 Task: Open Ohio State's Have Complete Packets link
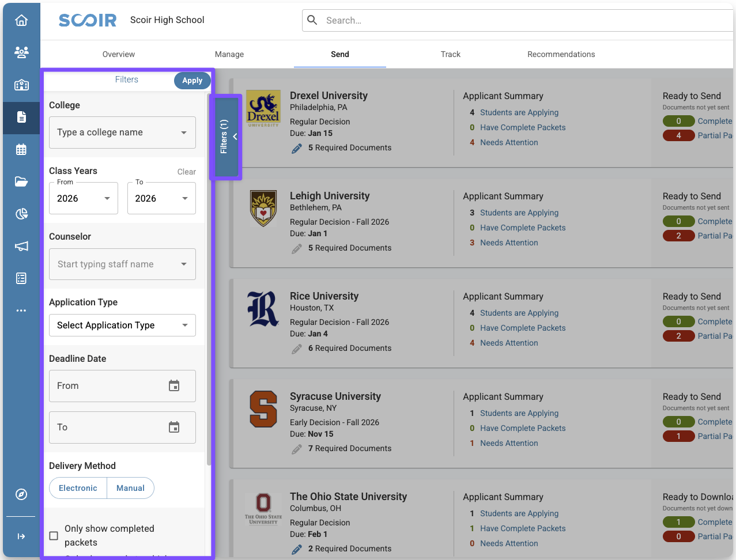523,528
